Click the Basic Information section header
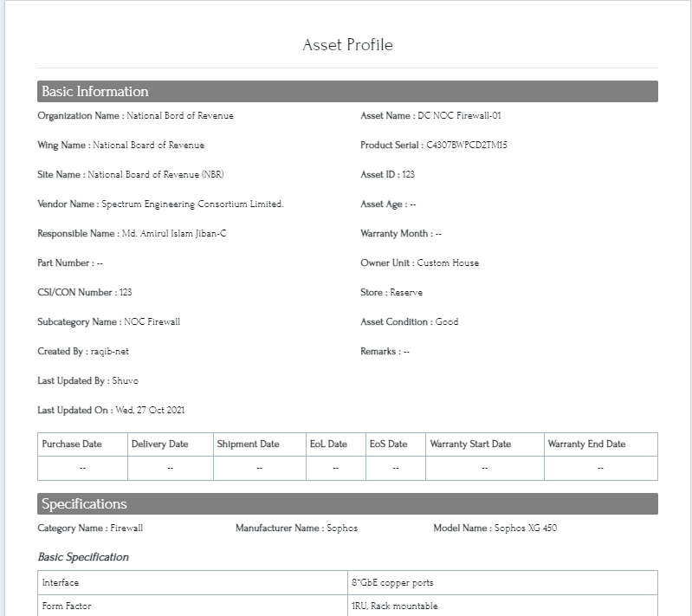The image size is (692, 616). (x=95, y=92)
